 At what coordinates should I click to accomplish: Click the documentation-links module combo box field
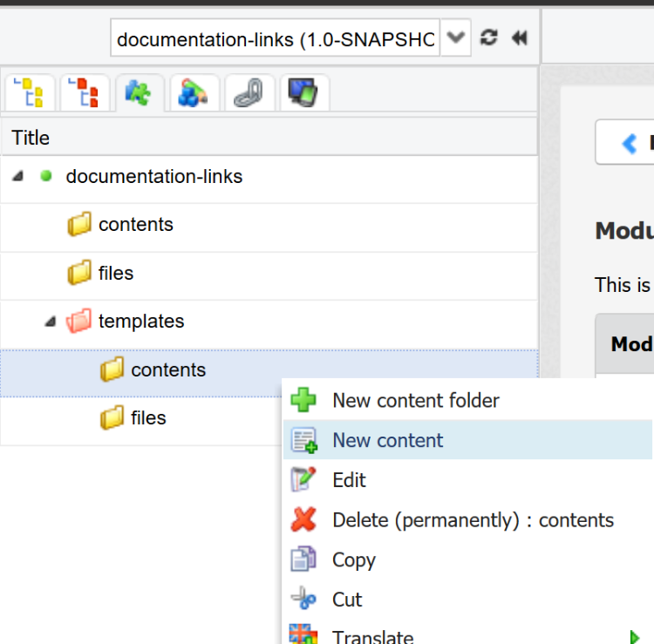point(276,37)
